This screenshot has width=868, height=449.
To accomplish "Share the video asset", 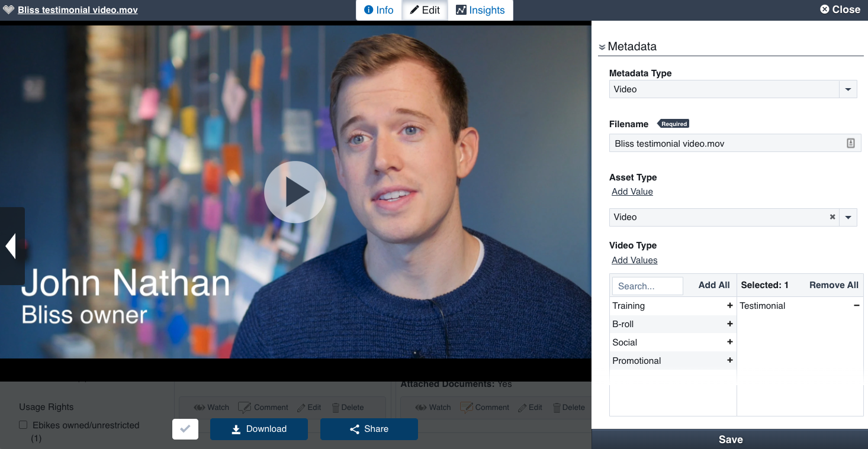I will click(x=369, y=429).
